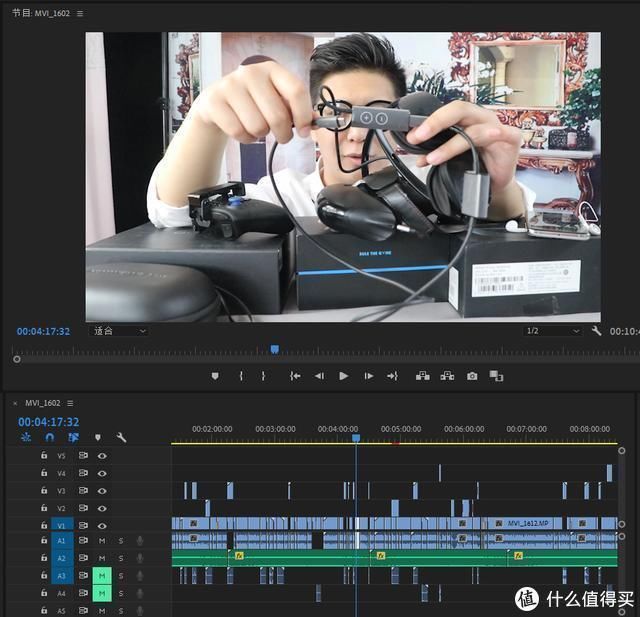Open comparison view button
This screenshot has height=617, width=640.
tap(496, 376)
